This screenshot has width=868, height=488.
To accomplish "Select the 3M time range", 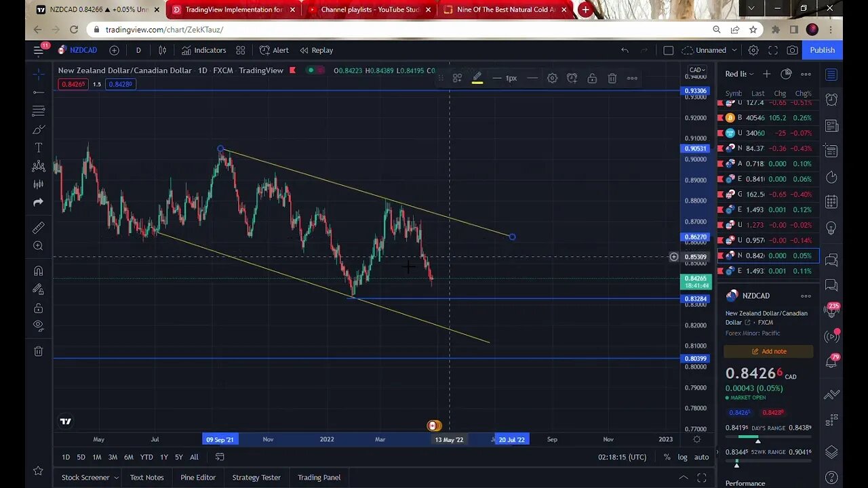I will [113, 457].
